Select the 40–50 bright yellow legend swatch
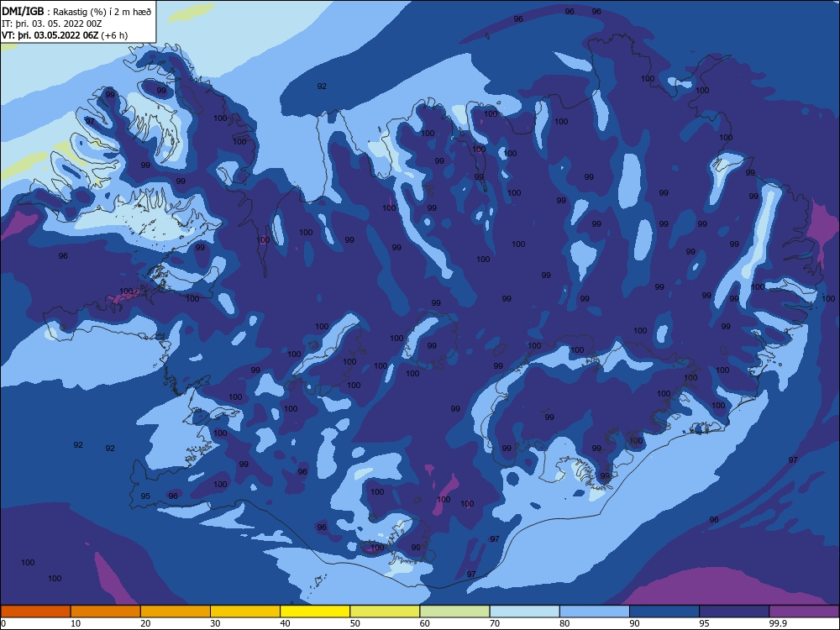840x630 pixels. pyautogui.click(x=315, y=612)
